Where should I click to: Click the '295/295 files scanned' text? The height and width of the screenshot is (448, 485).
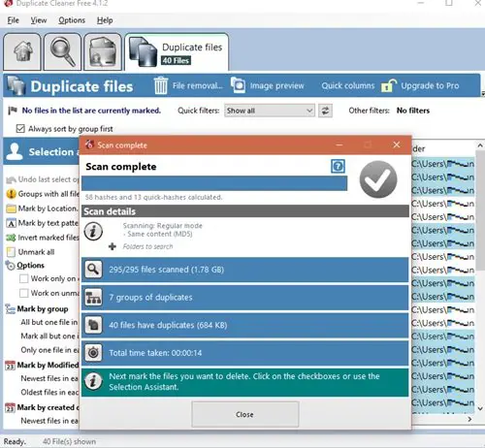166,270
